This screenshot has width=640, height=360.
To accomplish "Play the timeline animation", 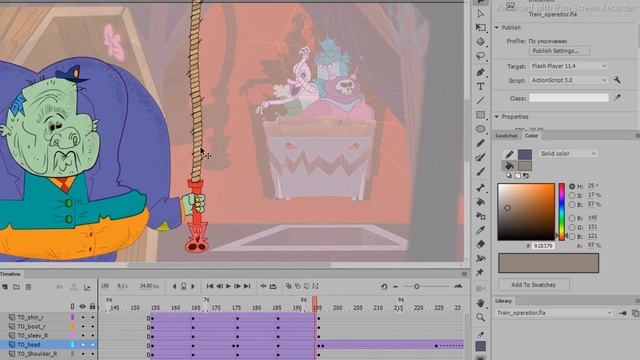I will 228,286.
